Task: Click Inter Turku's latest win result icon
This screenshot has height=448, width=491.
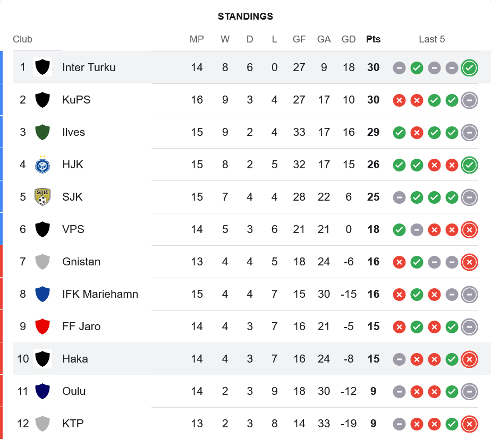Action: click(469, 68)
